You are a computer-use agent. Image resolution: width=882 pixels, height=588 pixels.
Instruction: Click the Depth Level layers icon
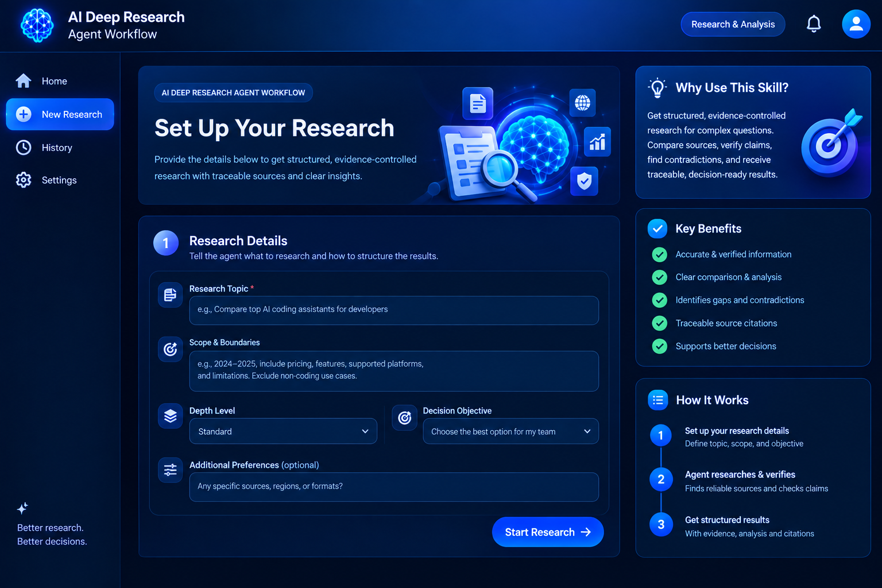[171, 416]
